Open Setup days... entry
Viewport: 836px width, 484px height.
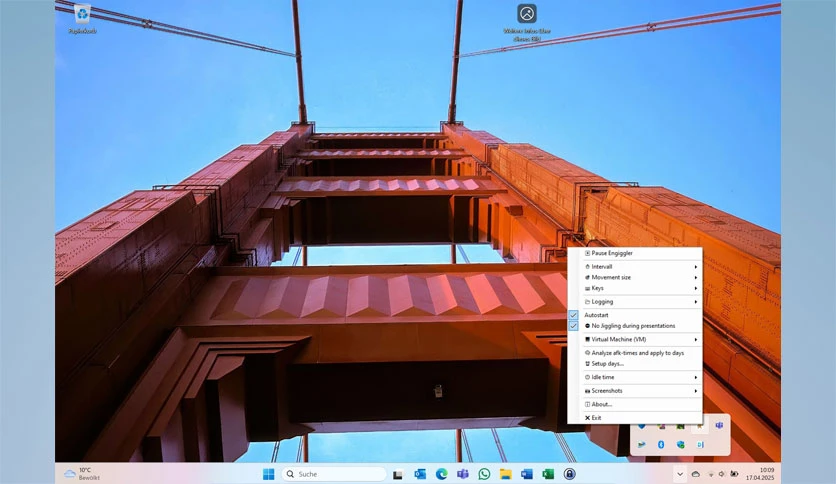point(634,364)
